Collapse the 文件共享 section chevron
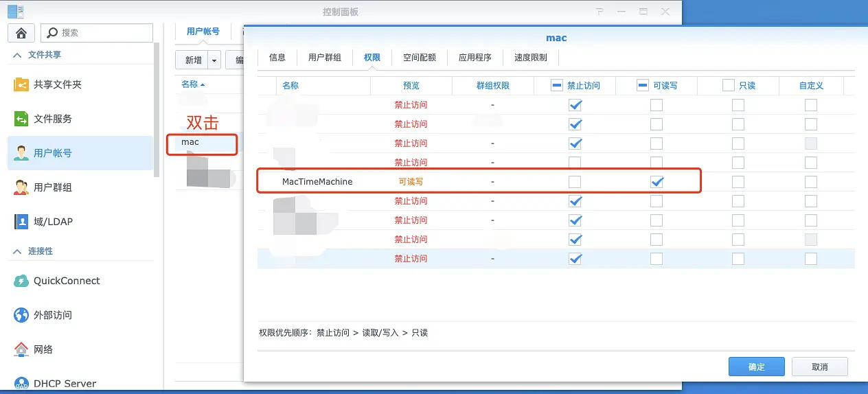 (17, 55)
